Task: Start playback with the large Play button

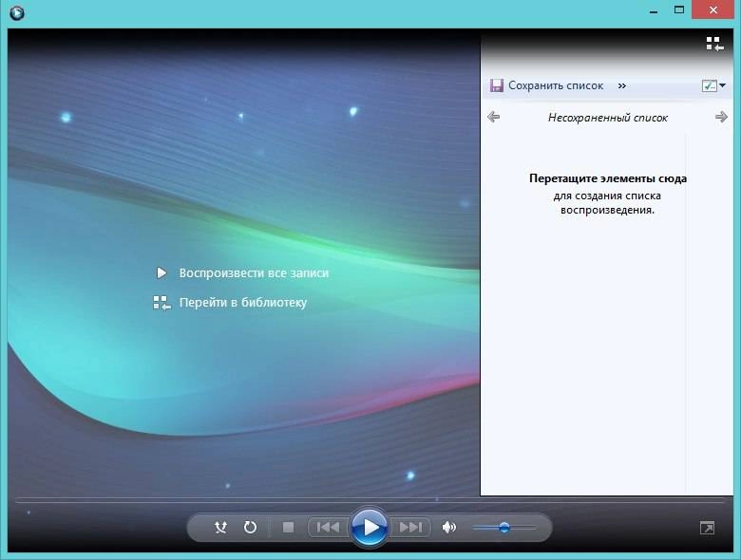Action: click(x=370, y=527)
